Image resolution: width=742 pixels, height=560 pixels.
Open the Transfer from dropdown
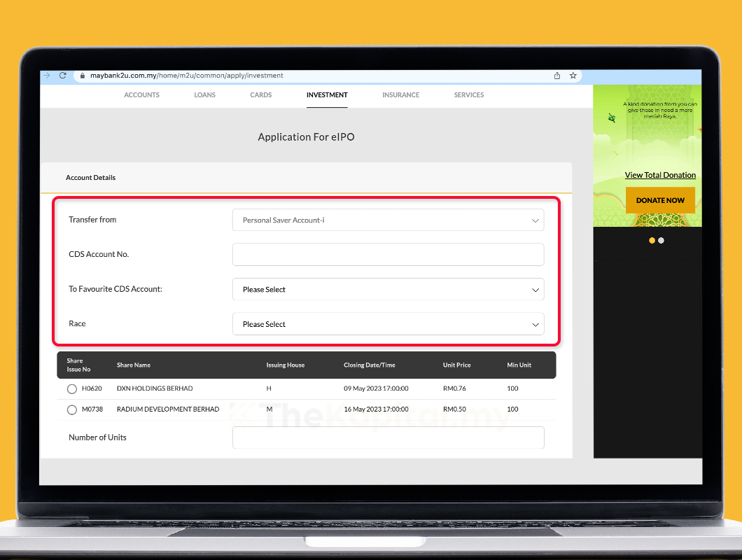[x=388, y=220]
